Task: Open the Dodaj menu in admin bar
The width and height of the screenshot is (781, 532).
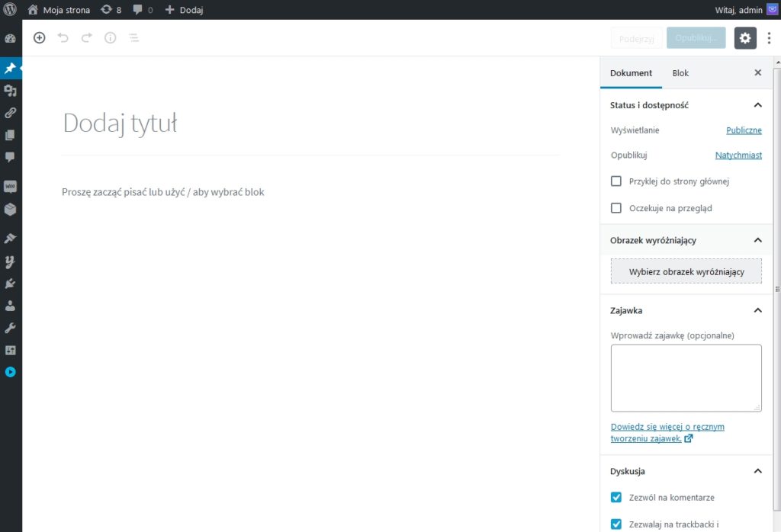Action: click(x=185, y=10)
